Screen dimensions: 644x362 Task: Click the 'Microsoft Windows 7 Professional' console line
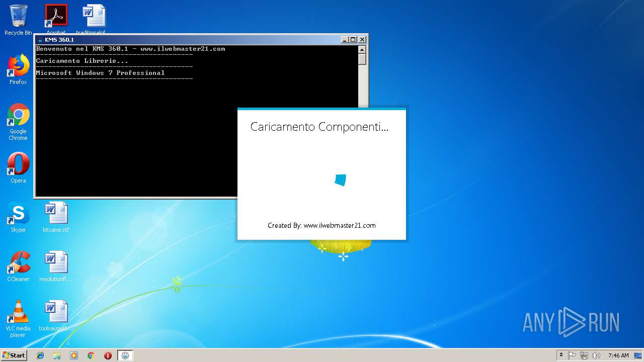point(101,73)
